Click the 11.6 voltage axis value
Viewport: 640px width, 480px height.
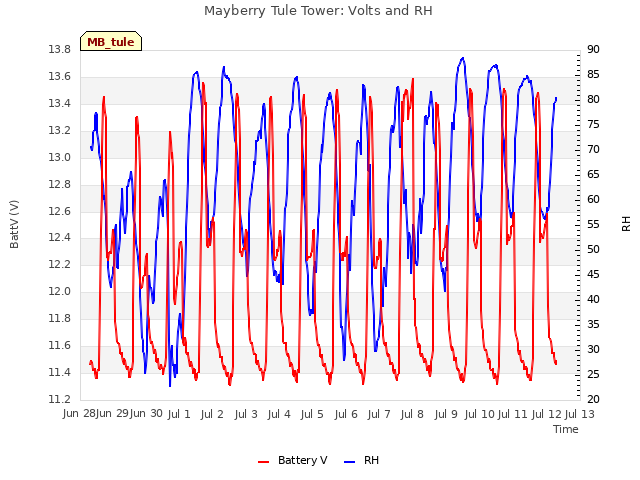[60, 345]
